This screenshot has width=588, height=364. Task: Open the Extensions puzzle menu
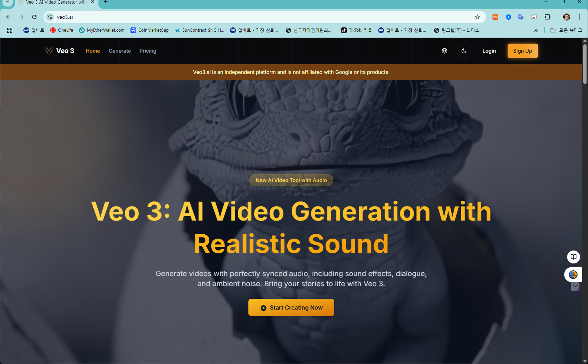click(x=547, y=17)
